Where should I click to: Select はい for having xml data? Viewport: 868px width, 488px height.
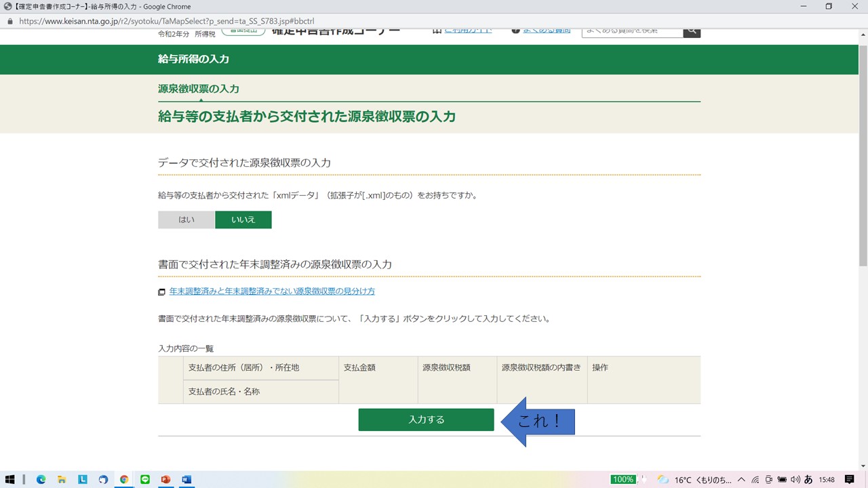click(x=186, y=220)
